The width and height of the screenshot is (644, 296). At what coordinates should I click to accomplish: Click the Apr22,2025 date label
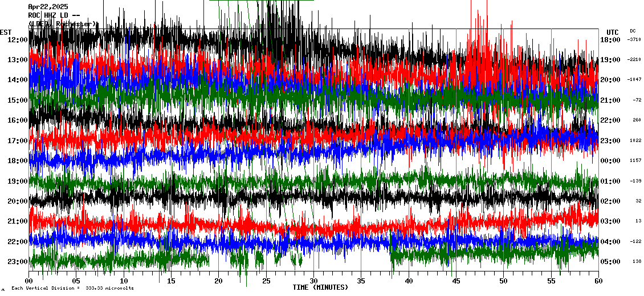(47, 7)
